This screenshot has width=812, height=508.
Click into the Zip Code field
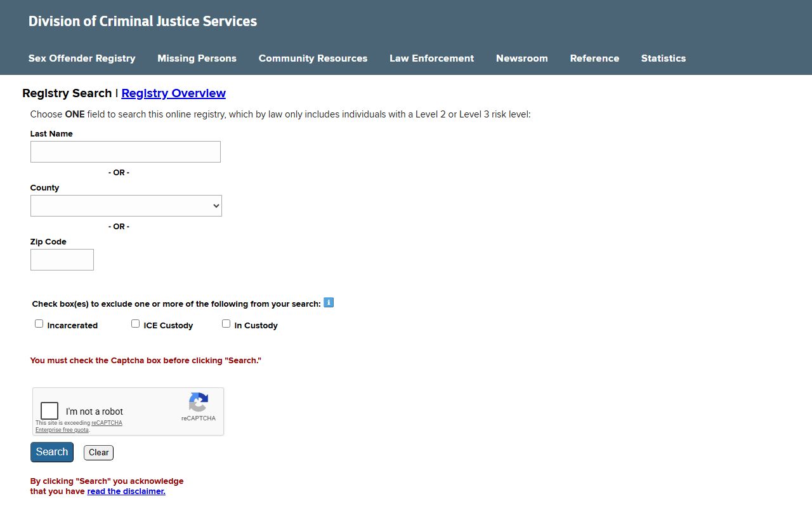pos(62,260)
